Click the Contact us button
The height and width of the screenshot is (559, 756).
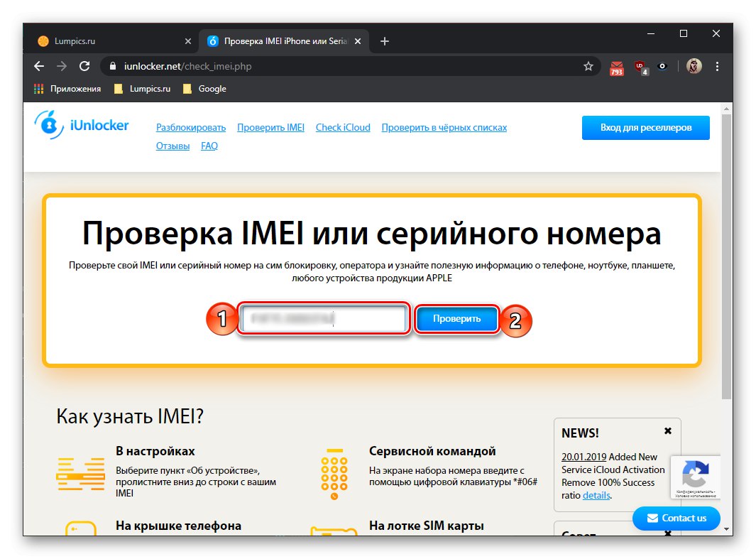point(676,518)
